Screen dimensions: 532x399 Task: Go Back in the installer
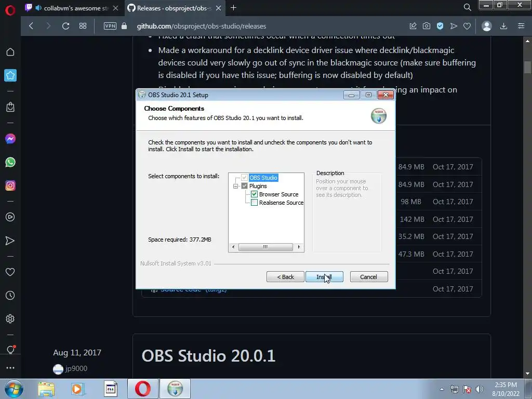(285, 277)
